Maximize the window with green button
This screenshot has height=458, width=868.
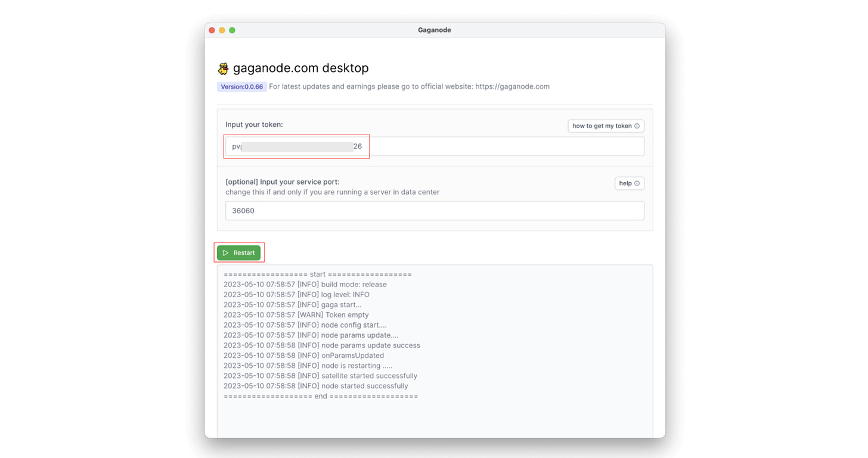[x=232, y=30]
